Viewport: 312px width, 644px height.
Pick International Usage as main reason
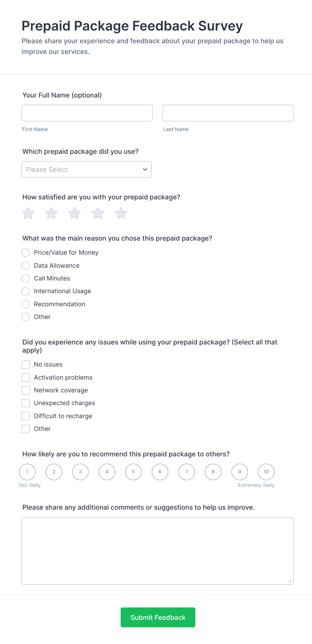click(26, 291)
